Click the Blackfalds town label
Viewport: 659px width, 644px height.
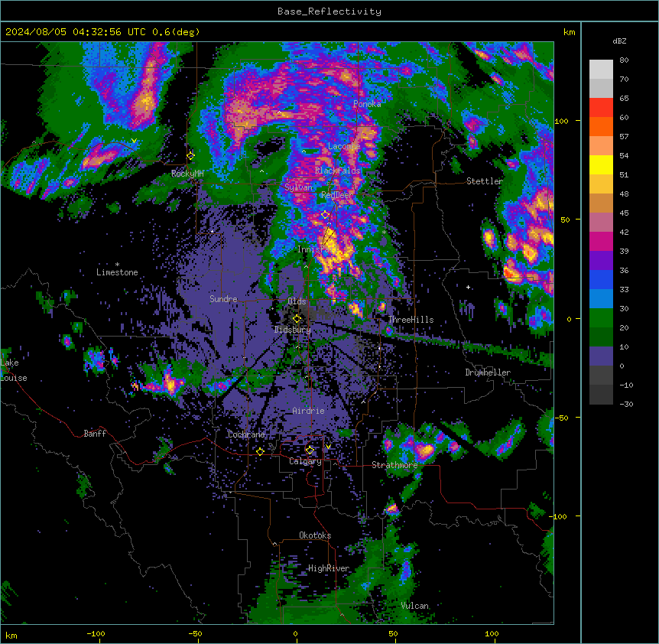pyautogui.click(x=337, y=171)
